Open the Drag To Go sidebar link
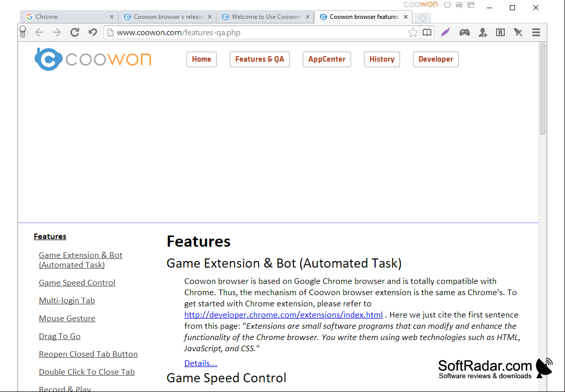 click(60, 336)
